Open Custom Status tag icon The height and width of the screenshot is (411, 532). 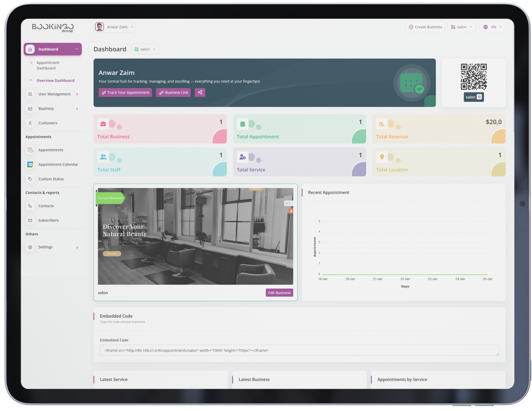tap(30, 179)
